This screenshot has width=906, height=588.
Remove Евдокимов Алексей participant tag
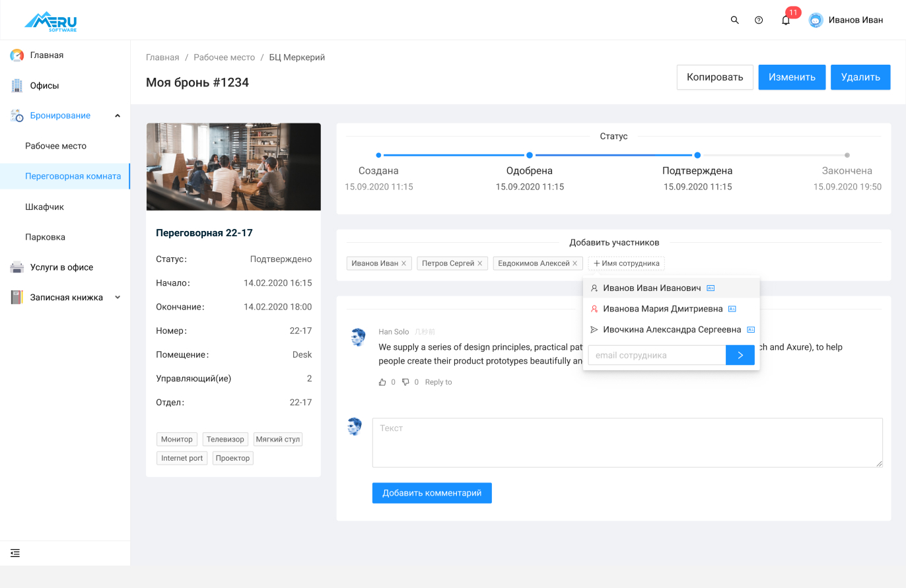point(575,263)
